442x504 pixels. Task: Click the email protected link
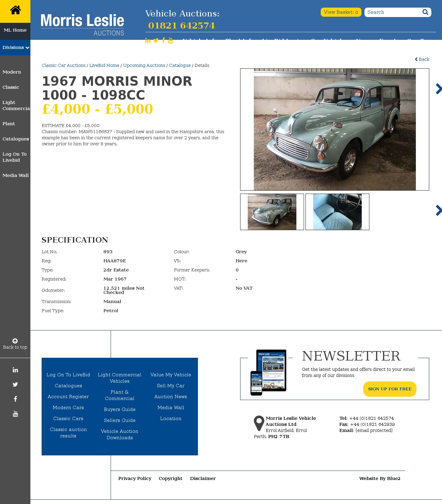pos(374,430)
